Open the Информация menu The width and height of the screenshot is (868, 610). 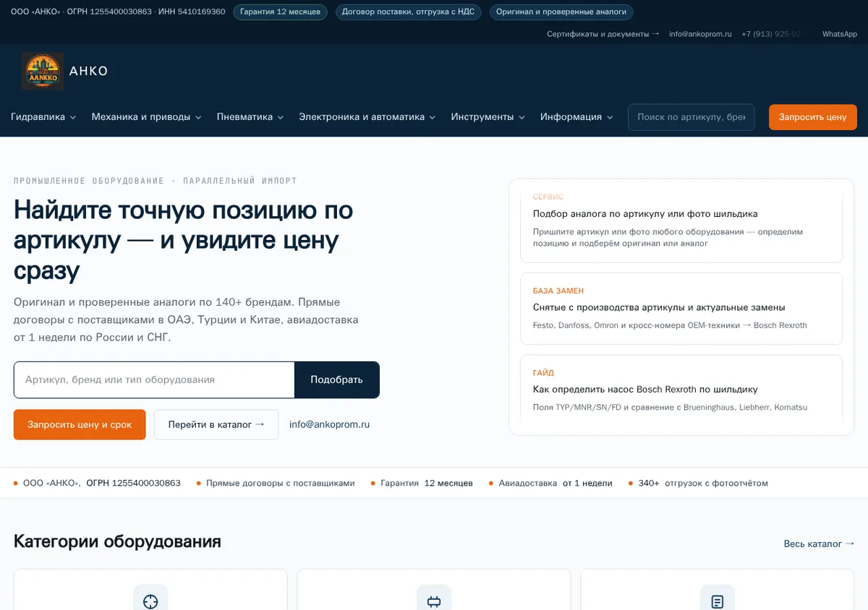click(576, 117)
